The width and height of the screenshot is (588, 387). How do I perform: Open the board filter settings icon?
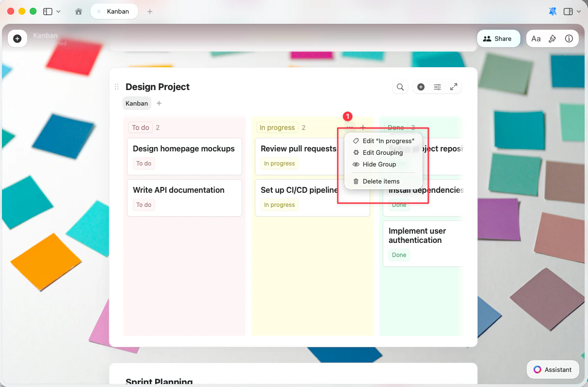pyautogui.click(x=437, y=87)
